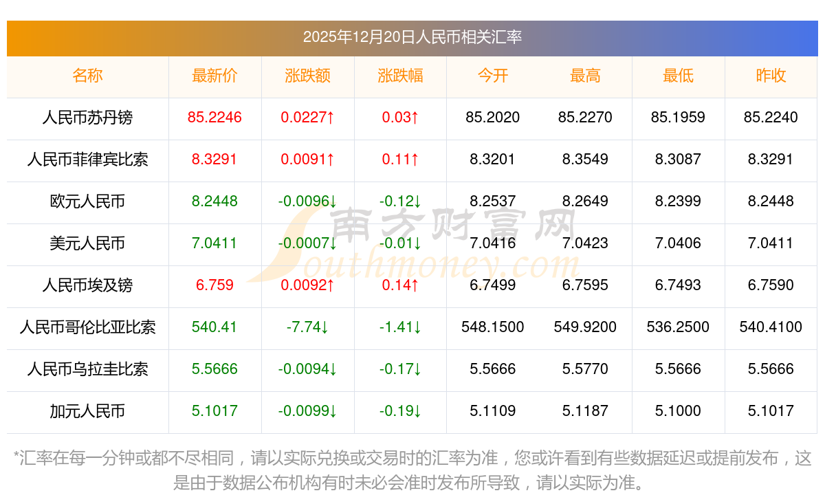Screen dimensions: 825x504
Task: Click the high value 8.2649
Action: pos(586,201)
